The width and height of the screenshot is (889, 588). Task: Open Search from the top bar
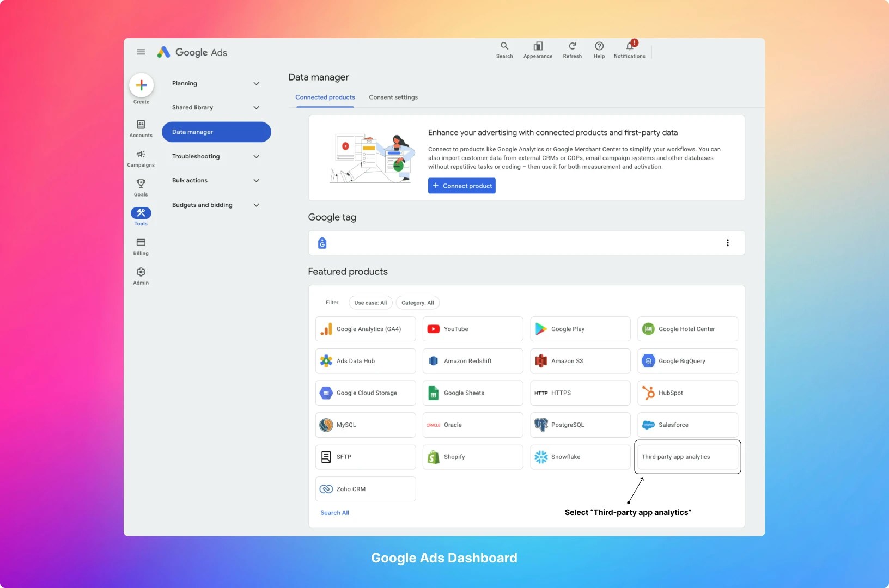point(504,50)
